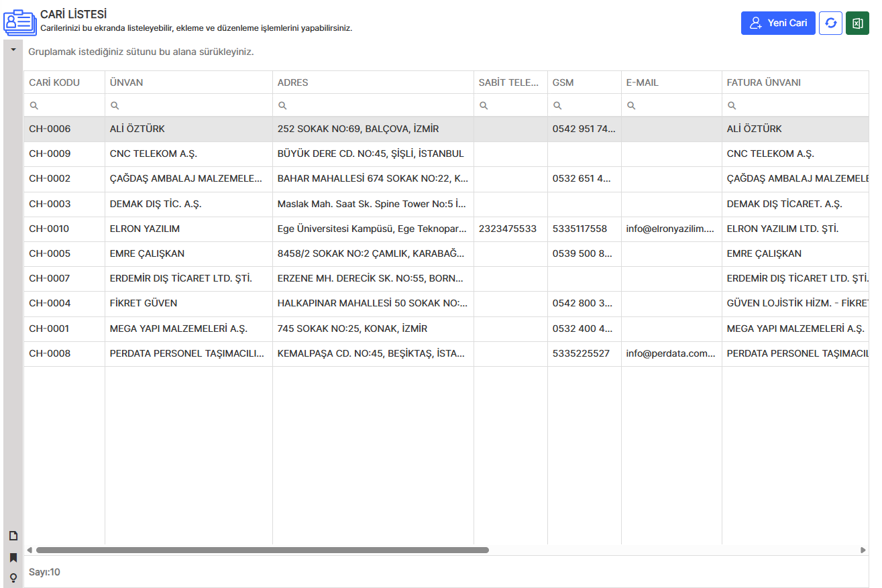Sort by the ADRES column header
Image resolution: width=882 pixels, height=588 pixels.
[293, 82]
